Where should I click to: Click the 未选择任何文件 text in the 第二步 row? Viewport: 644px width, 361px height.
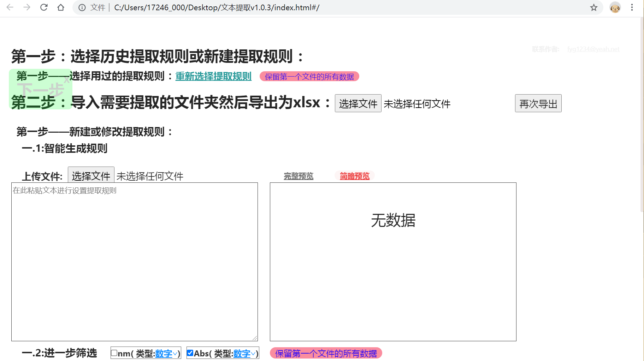[417, 104]
